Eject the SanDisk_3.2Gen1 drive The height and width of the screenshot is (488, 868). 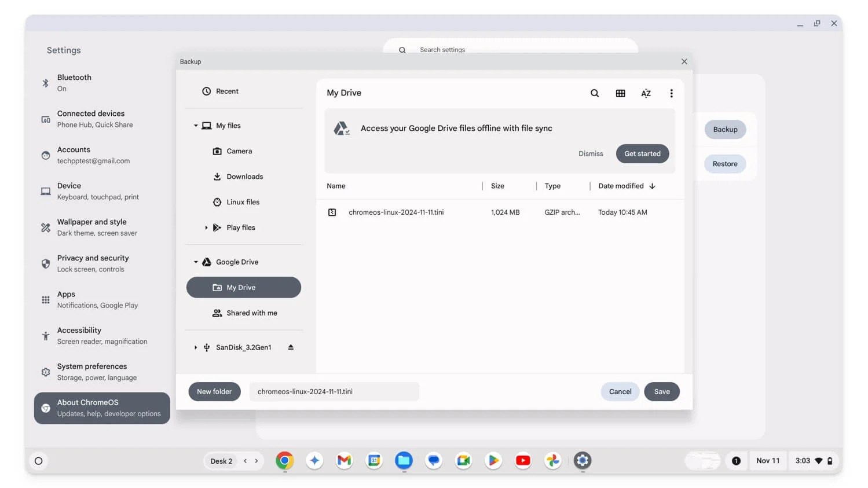pyautogui.click(x=291, y=347)
